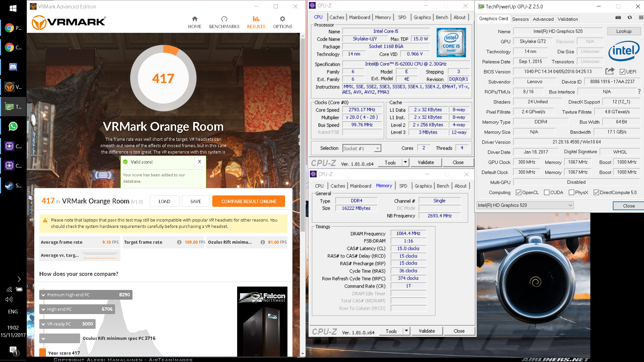Viewport: 644px width, 362px height.
Task: Toggle OpenCL checkbox
Action: coord(519,192)
